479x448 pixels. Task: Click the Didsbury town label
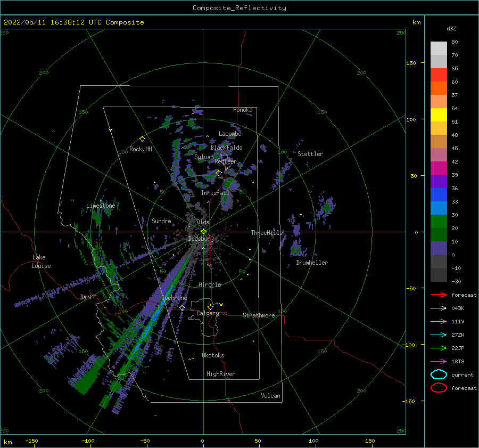[x=201, y=239]
